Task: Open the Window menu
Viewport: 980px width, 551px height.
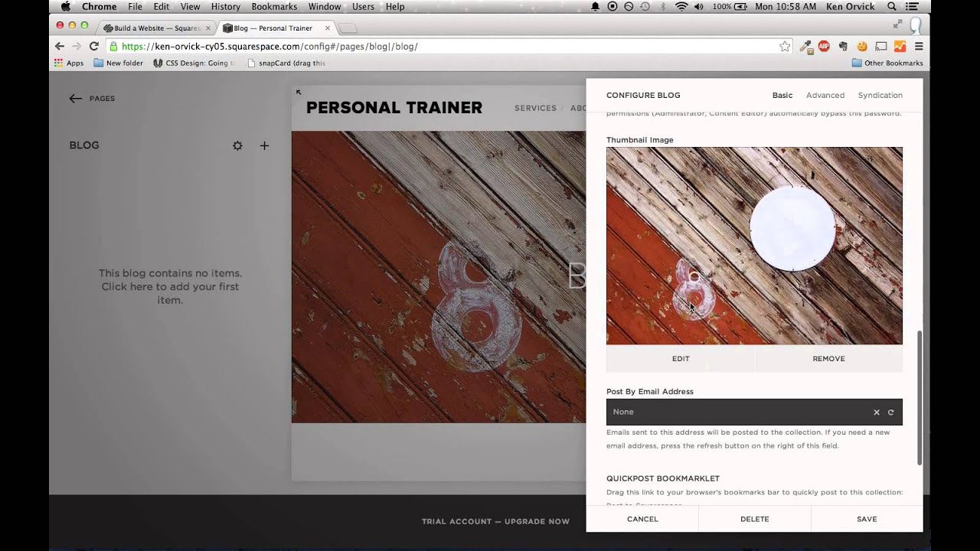Action: (x=325, y=6)
